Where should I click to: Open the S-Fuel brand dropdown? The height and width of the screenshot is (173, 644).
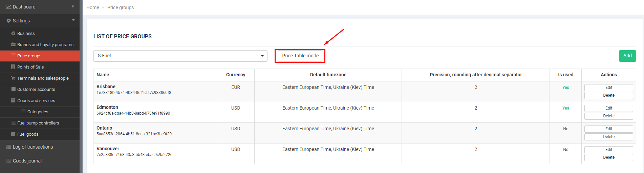[x=180, y=56]
